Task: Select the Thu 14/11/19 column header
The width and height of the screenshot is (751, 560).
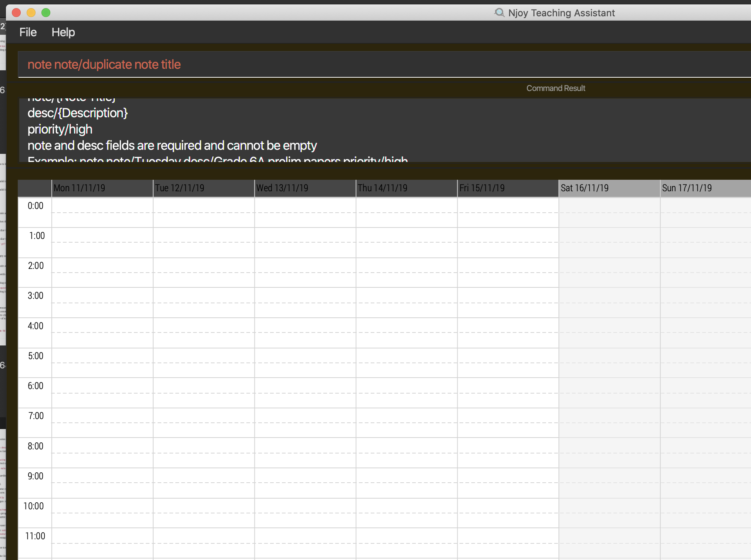Action: 406,188
